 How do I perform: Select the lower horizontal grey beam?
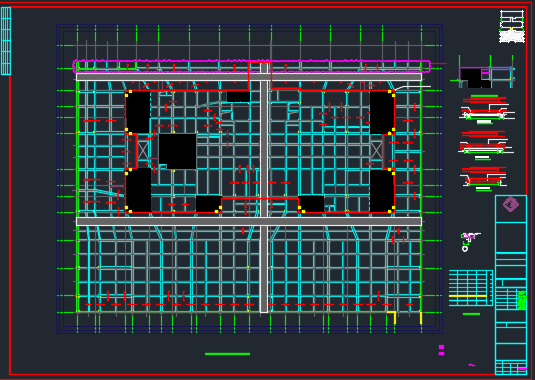[249, 221]
